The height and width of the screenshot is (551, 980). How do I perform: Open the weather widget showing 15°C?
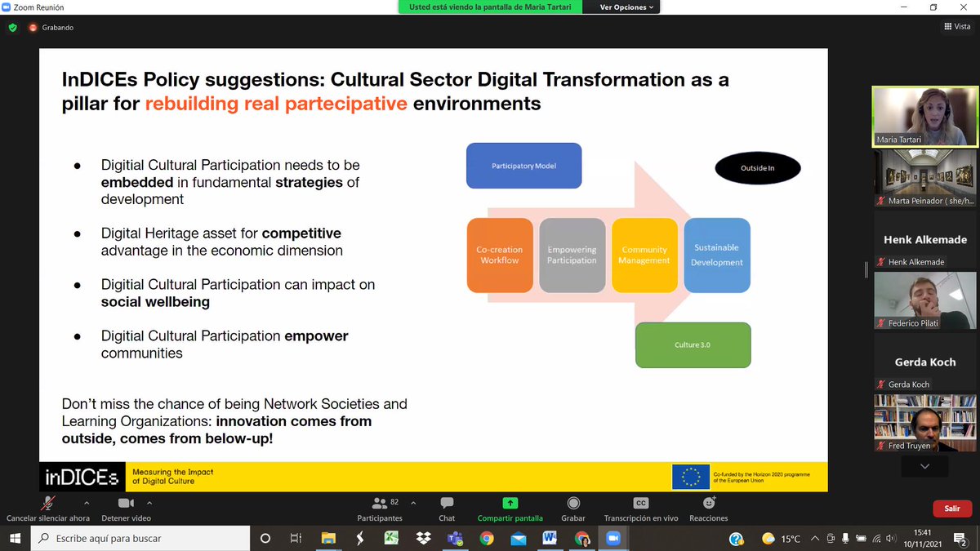pyautogui.click(x=782, y=539)
